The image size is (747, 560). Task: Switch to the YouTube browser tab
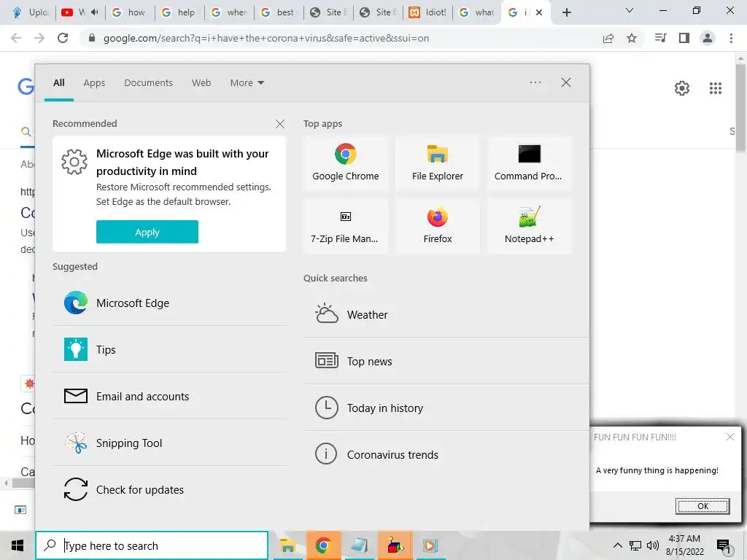click(80, 12)
